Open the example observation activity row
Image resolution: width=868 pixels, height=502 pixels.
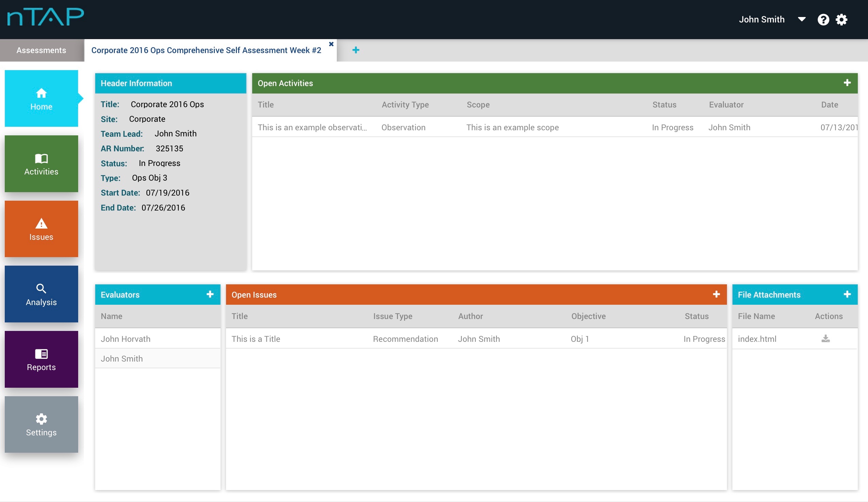pos(312,128)
